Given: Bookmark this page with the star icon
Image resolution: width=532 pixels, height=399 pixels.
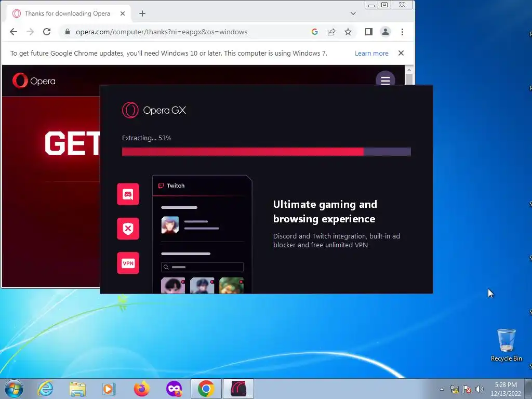Looking at the screenshot, I should [348, 32].
